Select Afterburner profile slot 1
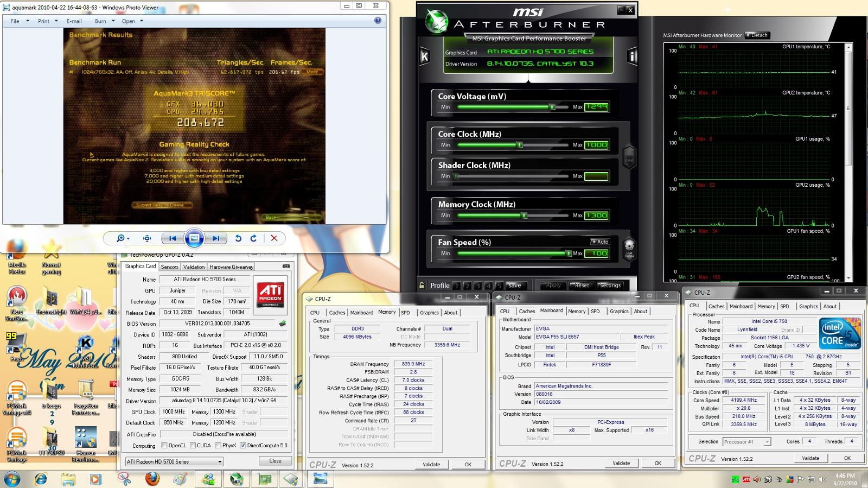868x488 pixels. 457,286
